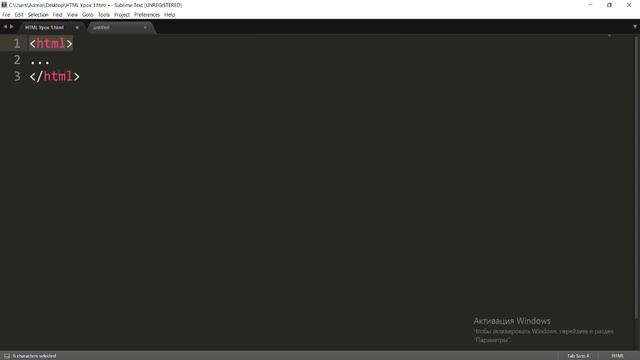Open the Find menu
The height and width of the screenshot is (360, 640).
pyautogui.click(x=58, y=15)
